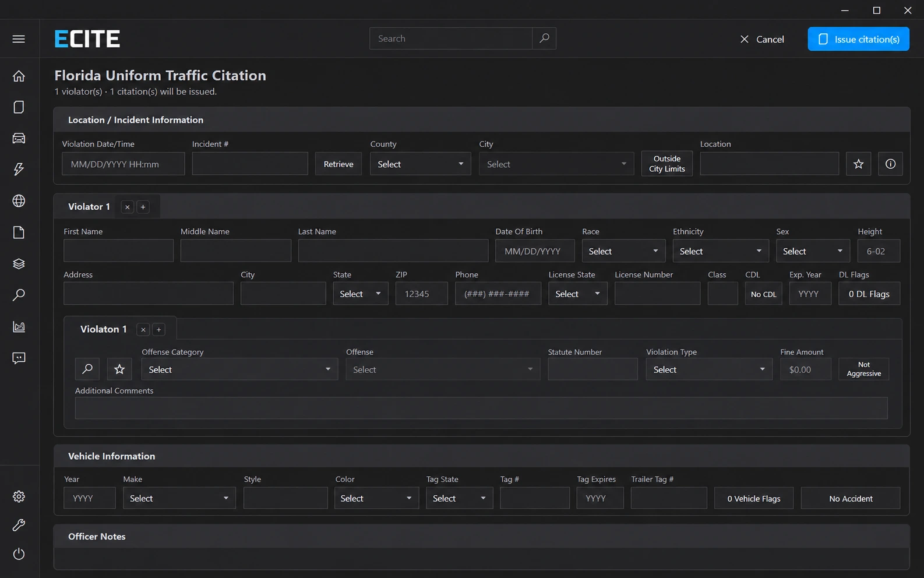Viewport: 924px width, 578px height.
Task: Click Issue citation(s) button
Action: (858, 39)
